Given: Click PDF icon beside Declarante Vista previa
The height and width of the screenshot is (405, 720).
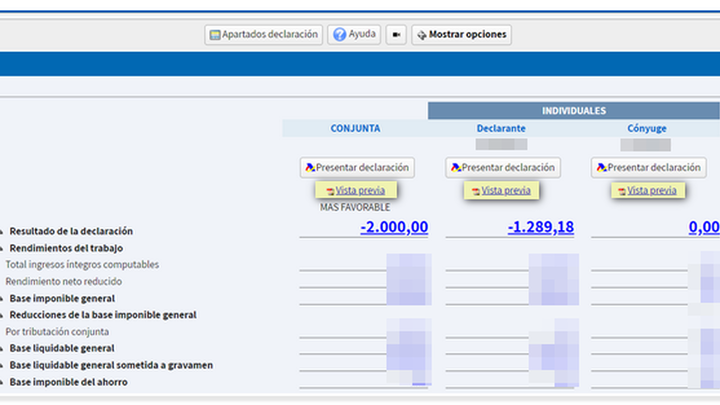Looking at the screenshot, I should tap(475, 191).
